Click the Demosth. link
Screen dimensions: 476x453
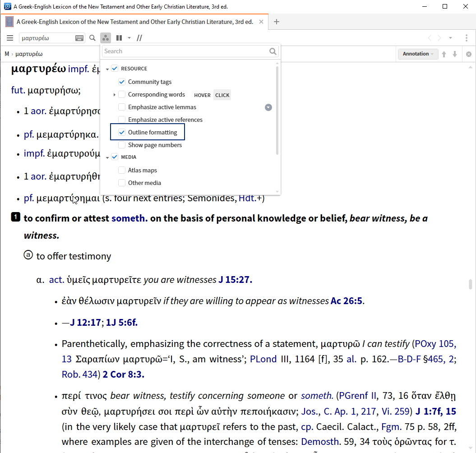point(320,441)
